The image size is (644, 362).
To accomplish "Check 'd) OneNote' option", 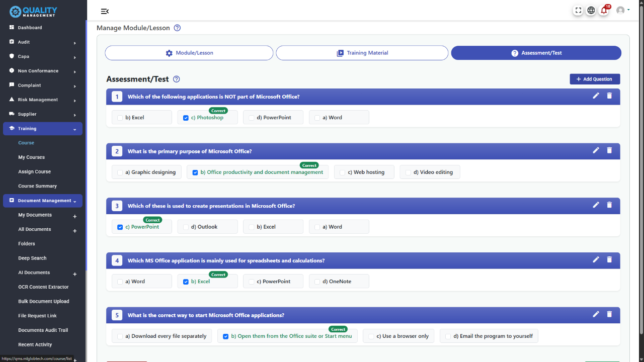I will [x=317, y=282].
